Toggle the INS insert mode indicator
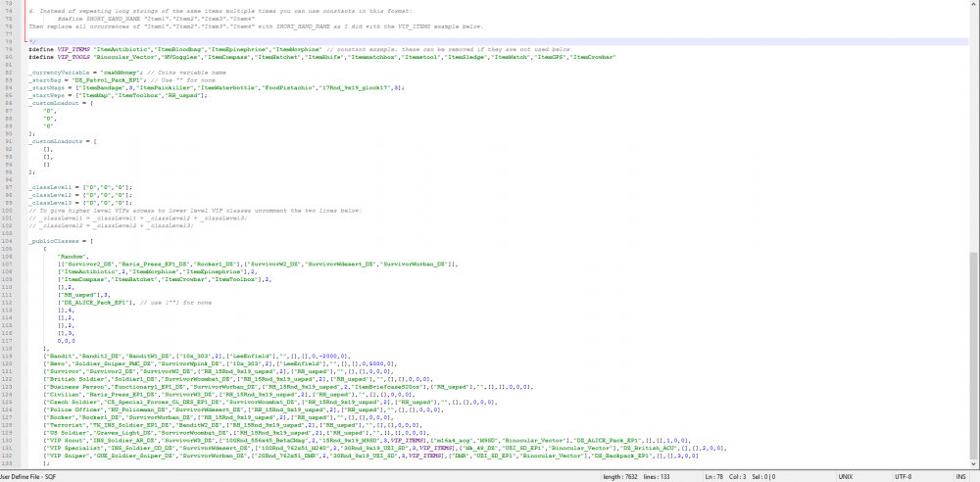 pos(960,476)
